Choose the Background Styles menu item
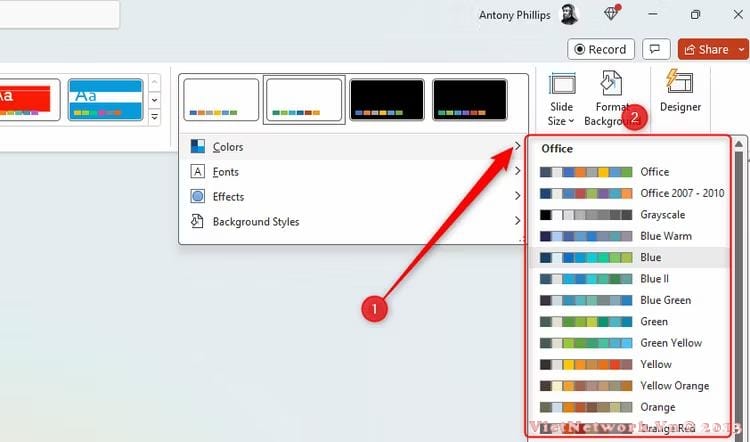The width and height of the screenshot is (750, 442). 255,221
